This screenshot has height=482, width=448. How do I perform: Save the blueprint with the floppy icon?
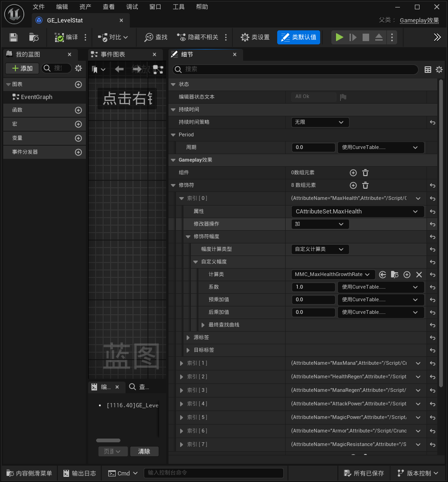(x=14, y=37)
